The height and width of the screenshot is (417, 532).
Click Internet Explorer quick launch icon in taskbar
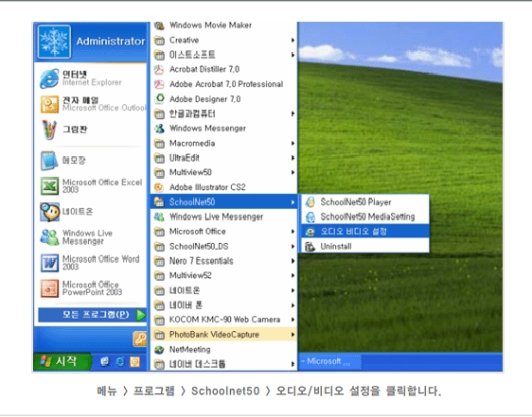120,362
